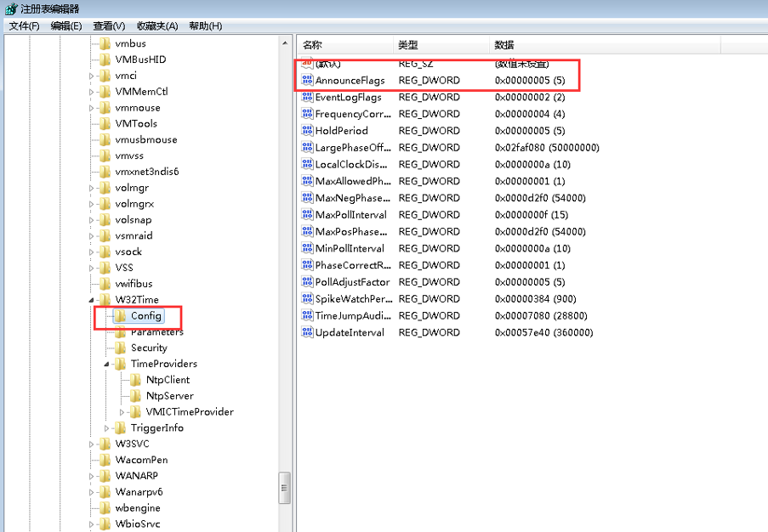Open the 帮助(H) menu

pyautogui.click(x=205, y=25)
